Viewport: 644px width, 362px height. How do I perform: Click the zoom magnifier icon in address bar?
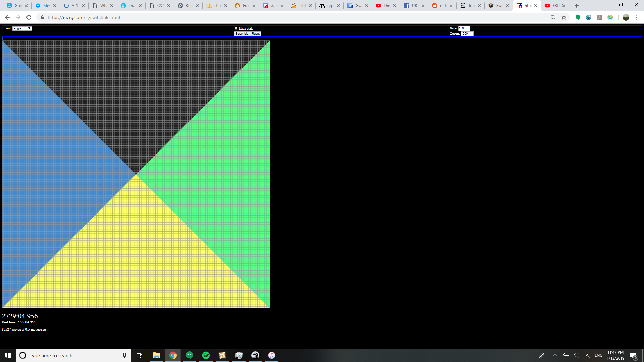553,17
